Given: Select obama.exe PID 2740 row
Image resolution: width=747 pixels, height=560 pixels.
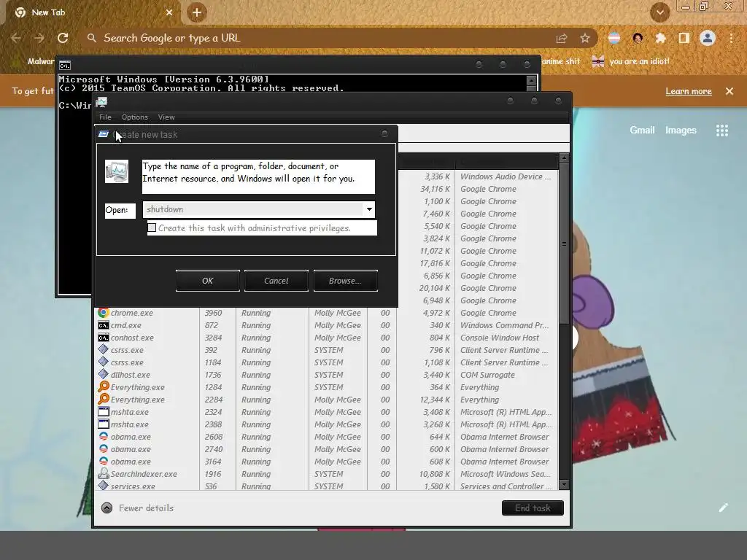Looking at the screenshot, I should [x=326, y=449].
